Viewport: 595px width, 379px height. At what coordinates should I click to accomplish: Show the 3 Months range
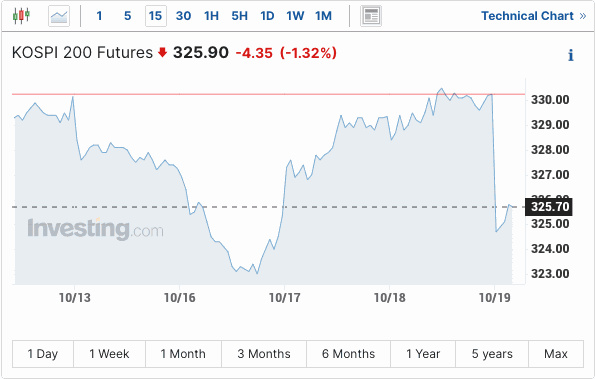[264, 354]
